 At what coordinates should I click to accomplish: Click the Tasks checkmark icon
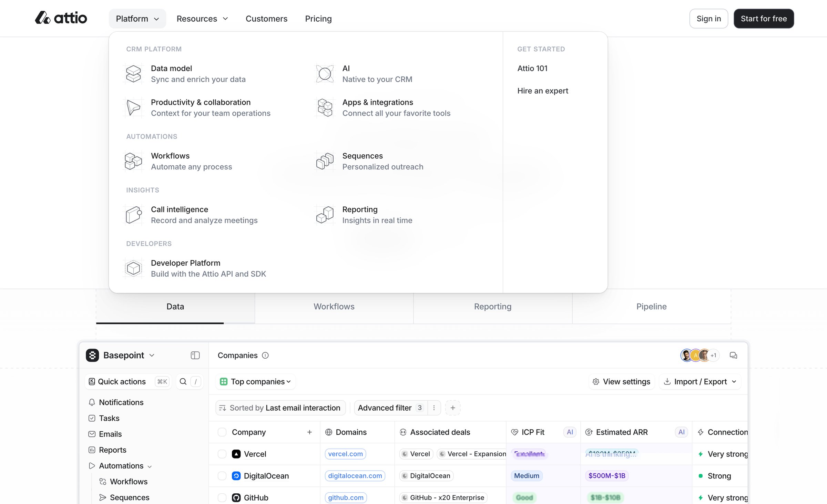point(92,418)
